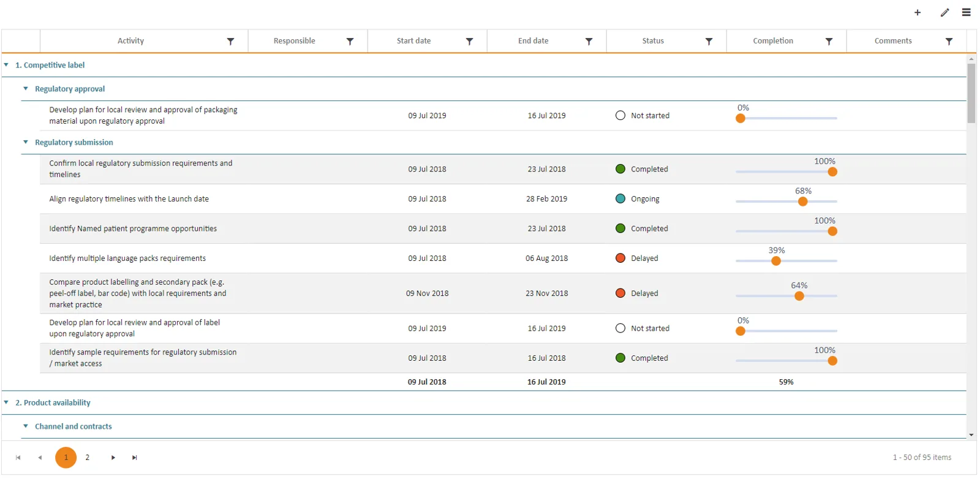Click Not started circle for packaging material row

(620, 115)
